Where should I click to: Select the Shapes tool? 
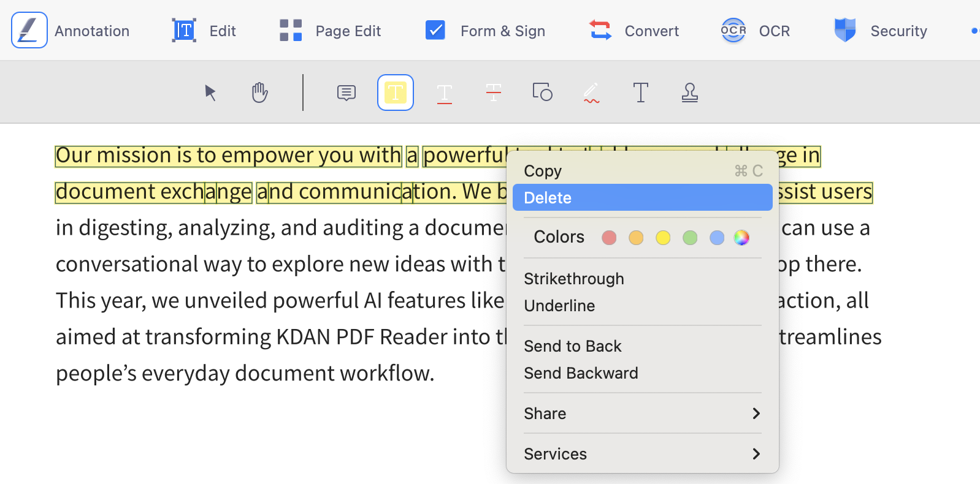click(x=543, y=92)
